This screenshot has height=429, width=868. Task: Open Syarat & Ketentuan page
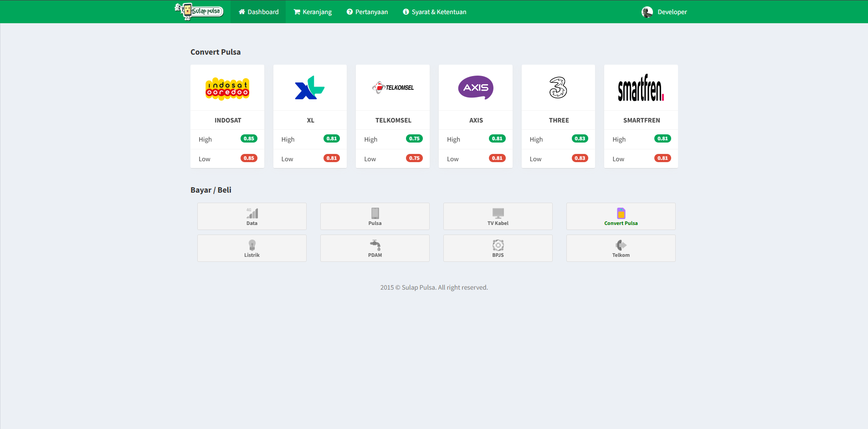pyautogui.click(x=435, y=12)
